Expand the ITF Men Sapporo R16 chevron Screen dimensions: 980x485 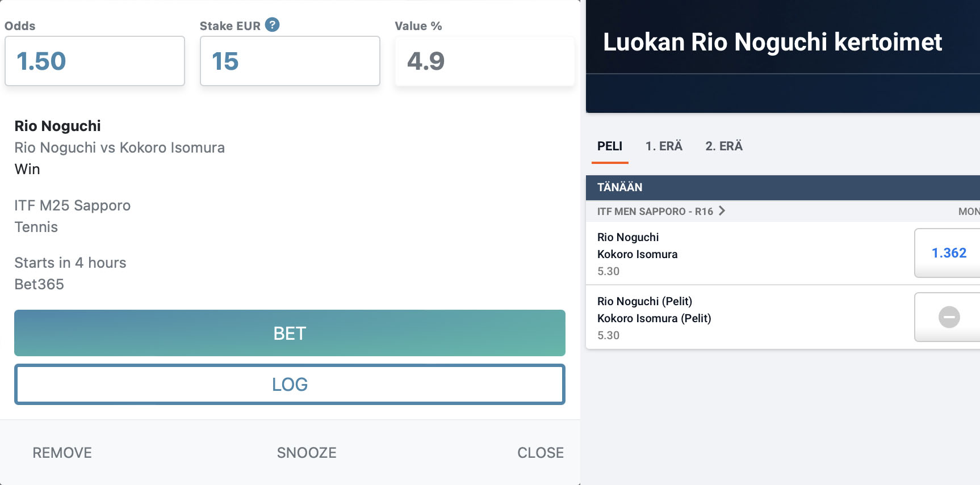point(722,211)
